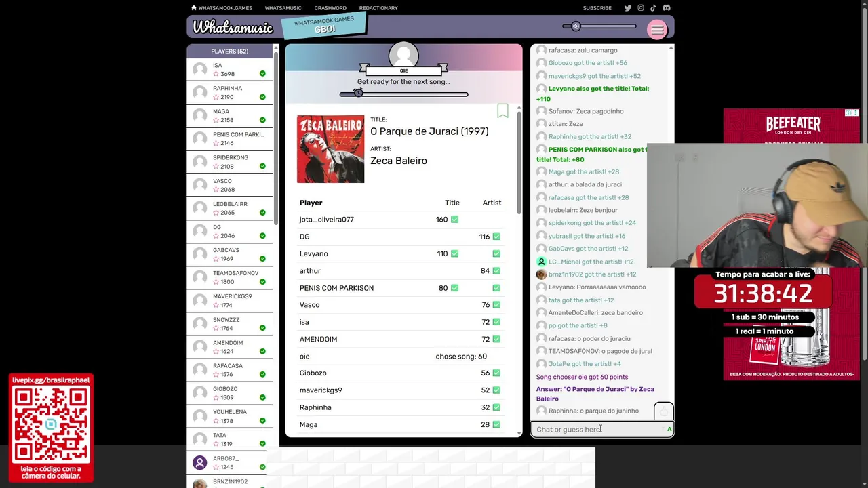Click the Zeca Baleiro album cover
This screenshot has width=868, height=488.
[330, 149]
